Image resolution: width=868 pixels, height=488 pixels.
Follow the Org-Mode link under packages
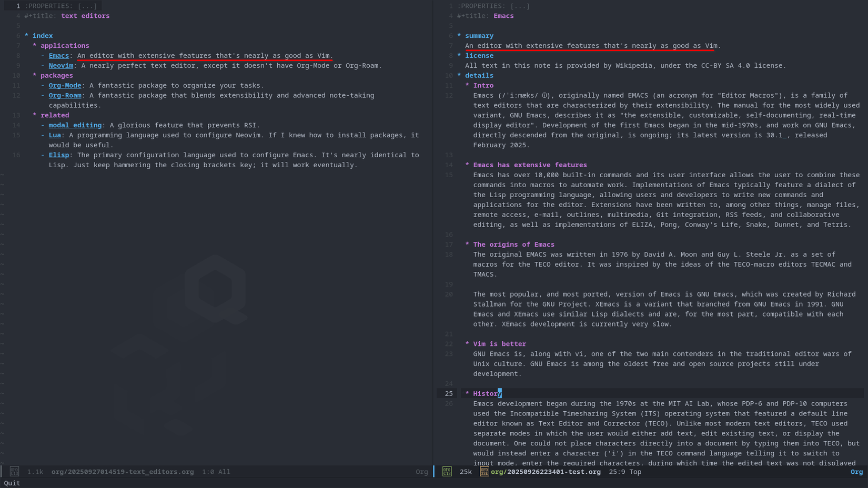pyautogui.click(x=65, y=85)
